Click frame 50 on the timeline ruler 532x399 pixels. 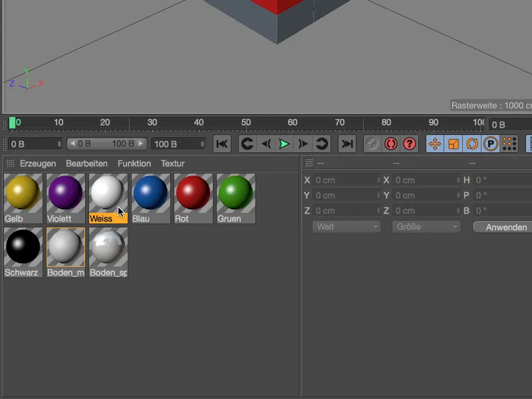point(246,122)
